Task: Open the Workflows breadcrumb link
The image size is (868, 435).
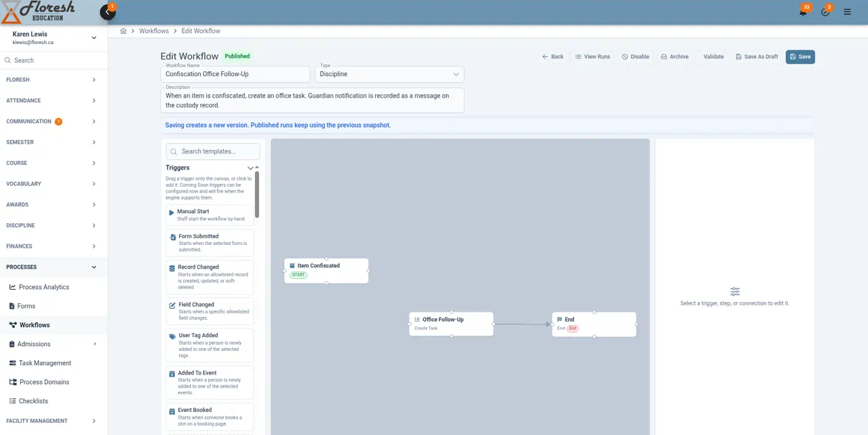Action: coord(154,31)
